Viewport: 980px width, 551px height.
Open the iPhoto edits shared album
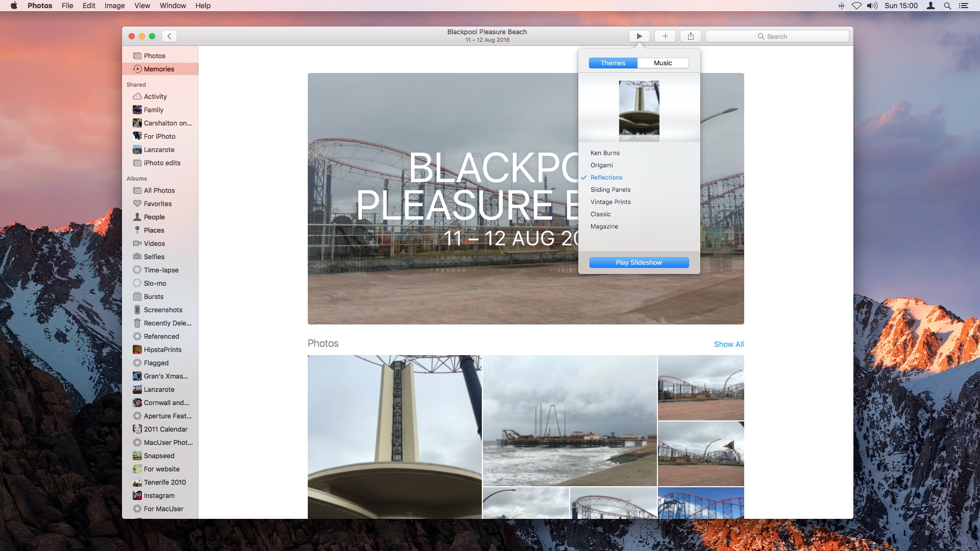pyautogui.click(x=160, y=163)
